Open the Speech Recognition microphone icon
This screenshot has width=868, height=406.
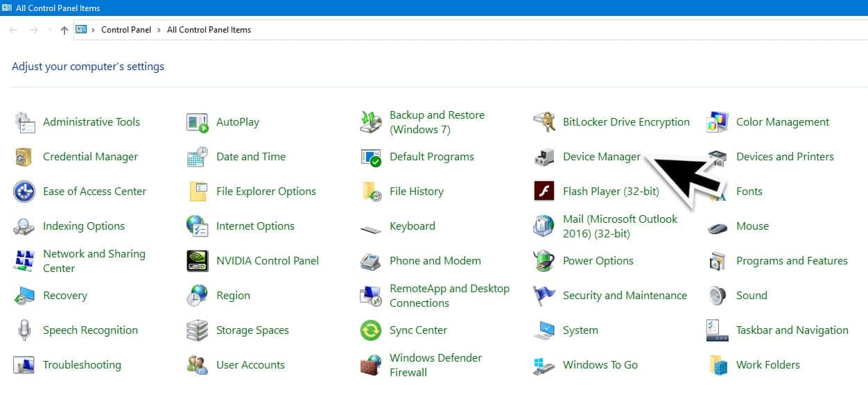(x=24, y=330)
